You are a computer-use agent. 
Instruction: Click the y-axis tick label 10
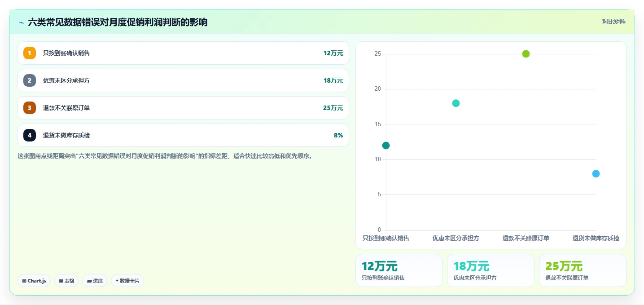tap(377, 159)
